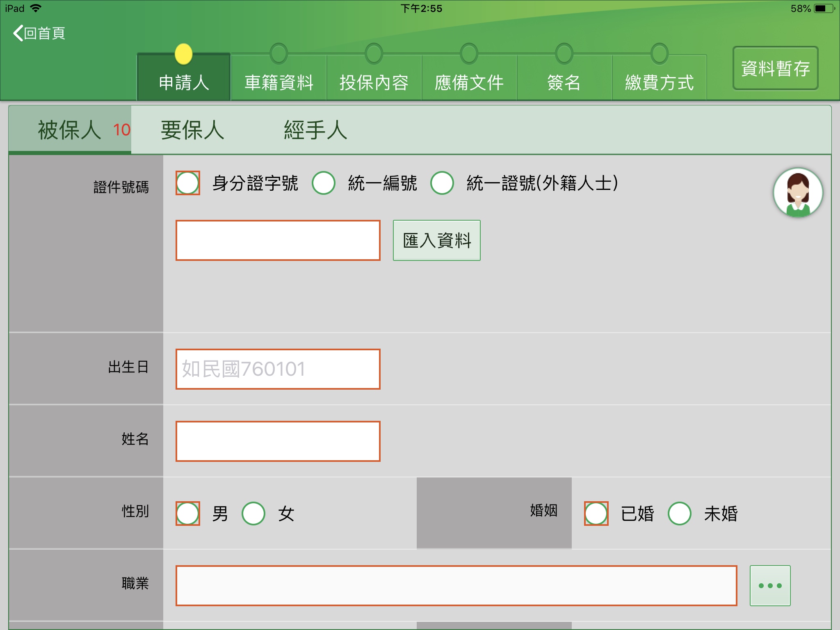
Task: Select 身分證字號 radio button
Action: pyautogui.click(x=188, y=183)
